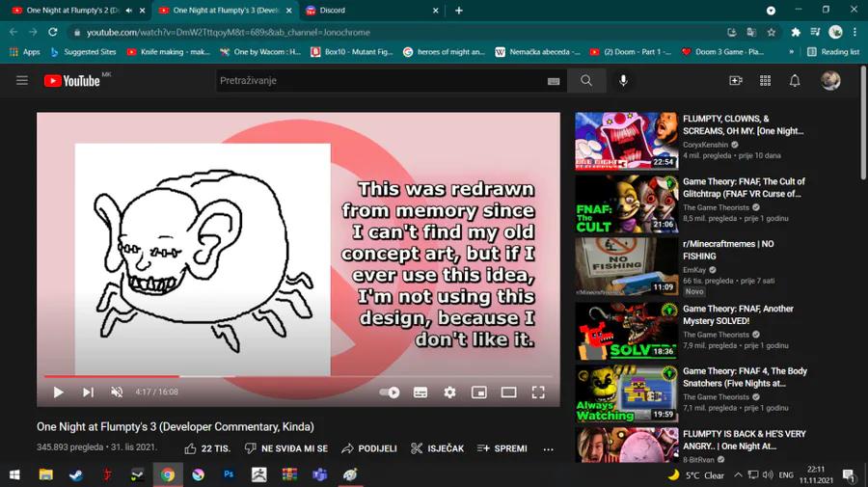Open video player settings gear
The width and height of the screenshot is (868, 487).
pyautogui.click(x=449, y=392)
